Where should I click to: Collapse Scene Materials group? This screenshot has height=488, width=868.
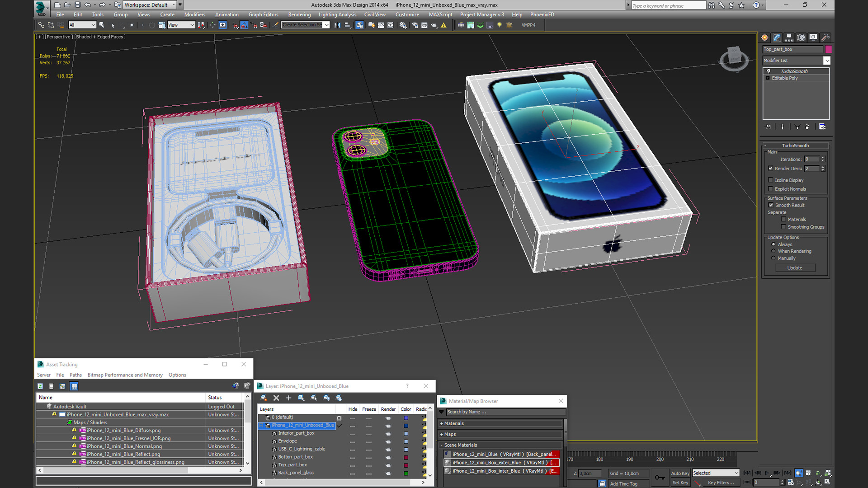point(442,446)
